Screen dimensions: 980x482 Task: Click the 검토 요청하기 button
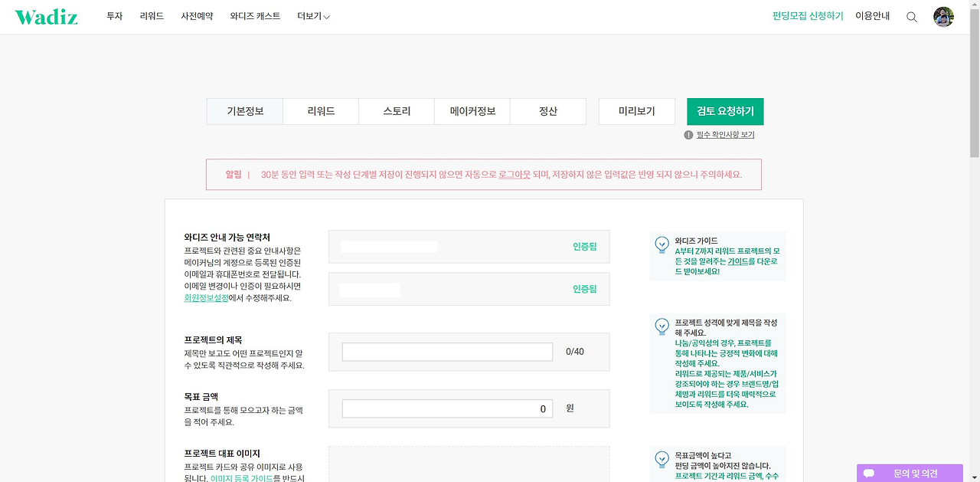[725, 111]
